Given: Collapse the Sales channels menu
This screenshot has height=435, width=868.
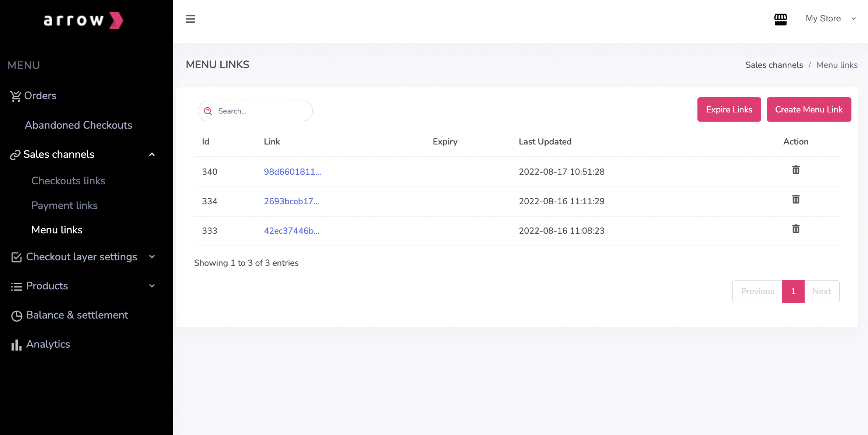Looking at the screenshot, I should coord(152,154).
